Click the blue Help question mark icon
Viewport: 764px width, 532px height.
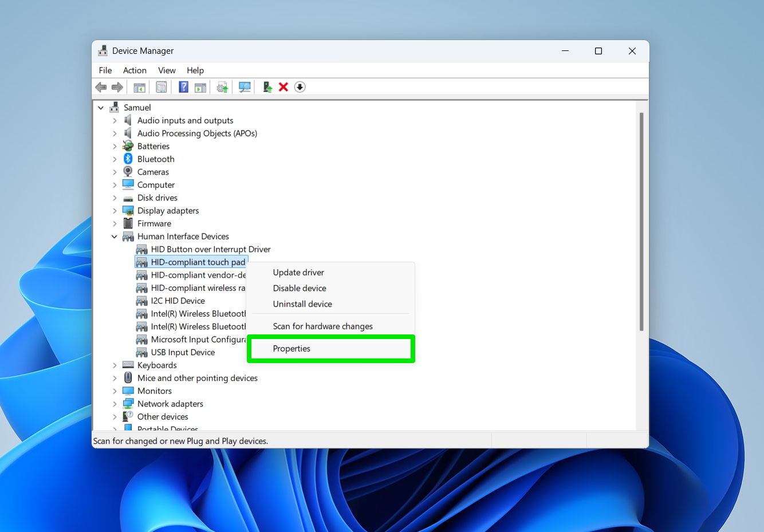coord(183,87)
